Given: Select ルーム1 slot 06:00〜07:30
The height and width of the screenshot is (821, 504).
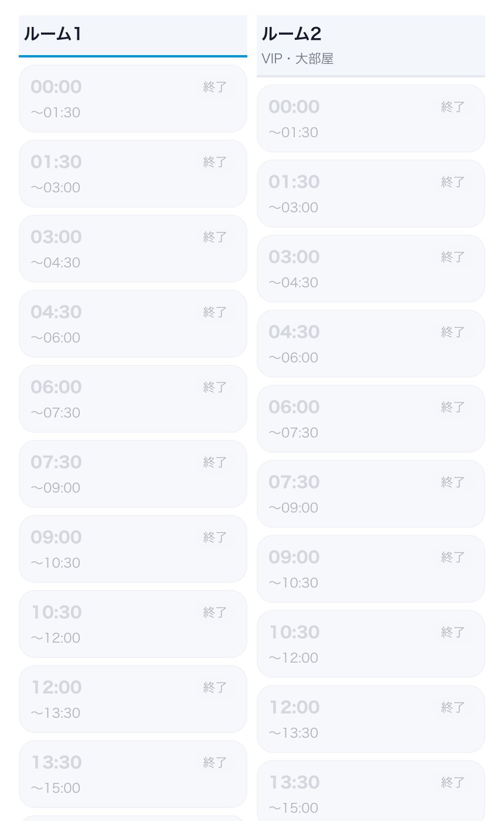Looking at the screenshot, I should pyautogui.click(x=133, y=399).
